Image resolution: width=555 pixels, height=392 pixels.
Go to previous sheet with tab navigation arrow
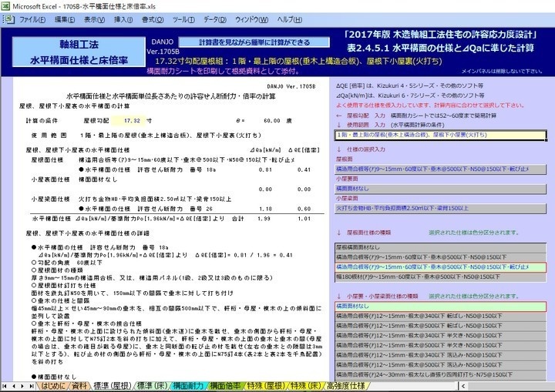[x=13, y=387]
